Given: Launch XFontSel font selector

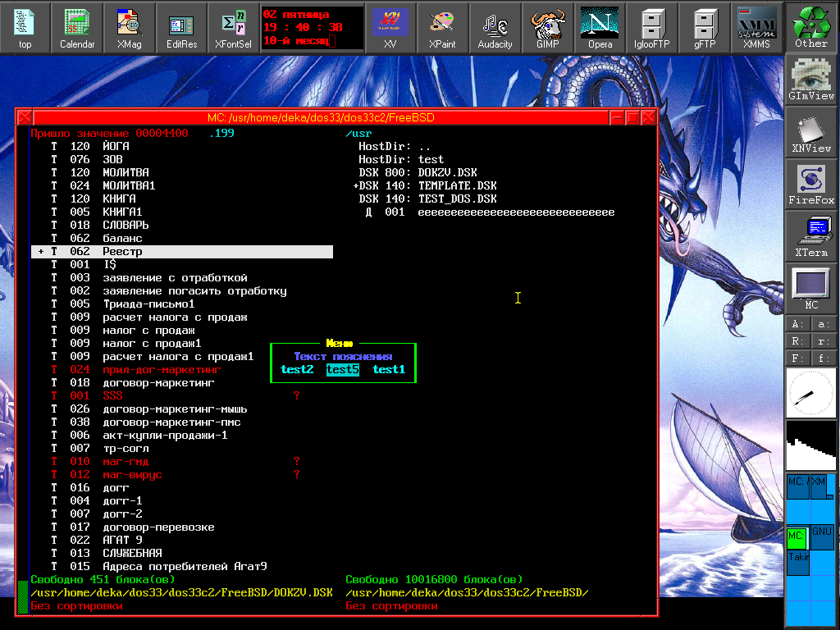Looking at the screenshot, I should coord(233,27).
